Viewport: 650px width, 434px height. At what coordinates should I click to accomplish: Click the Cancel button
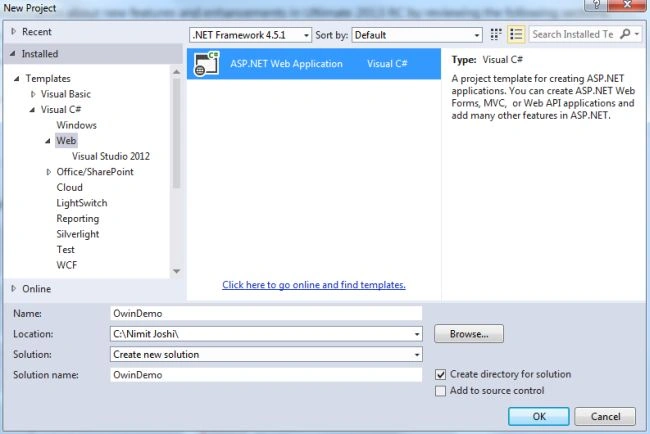click(605, 416)
